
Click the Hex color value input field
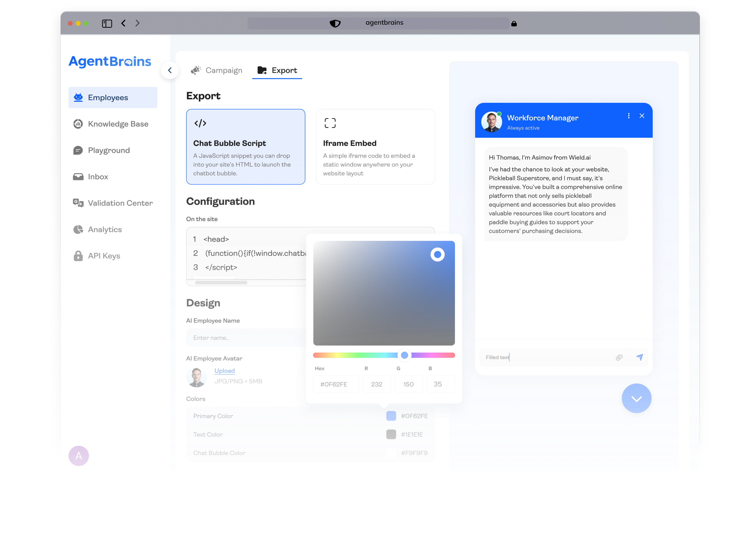click(x=336, y=384)
